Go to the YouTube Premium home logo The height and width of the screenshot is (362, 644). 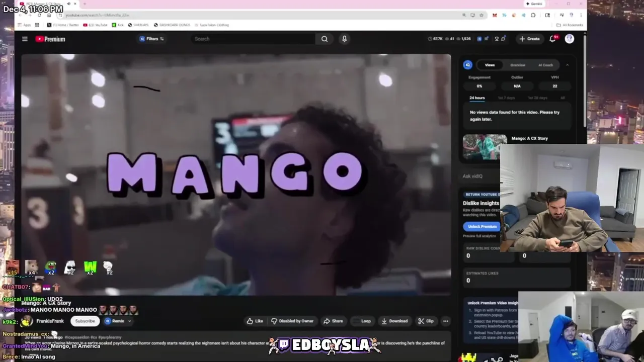point(50,39)
